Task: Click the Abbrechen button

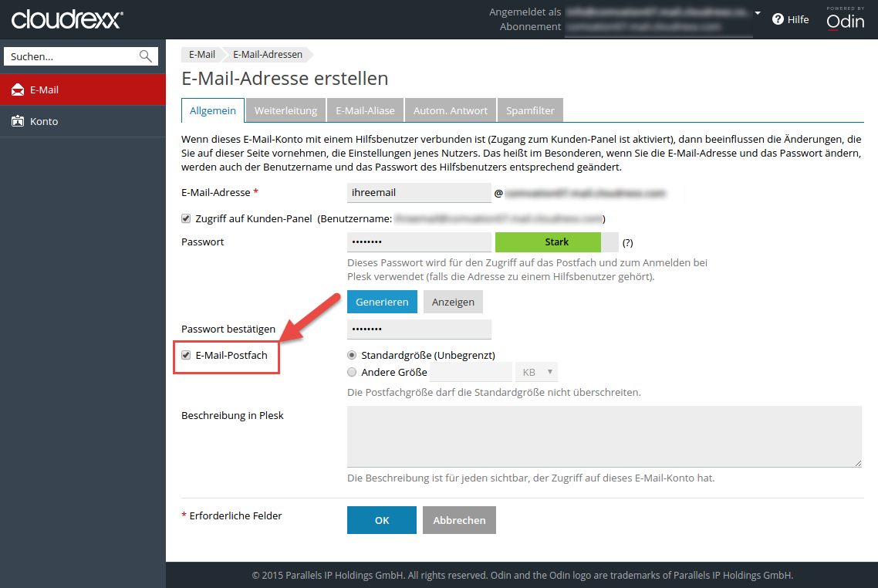Action: (x=459, y=520)
